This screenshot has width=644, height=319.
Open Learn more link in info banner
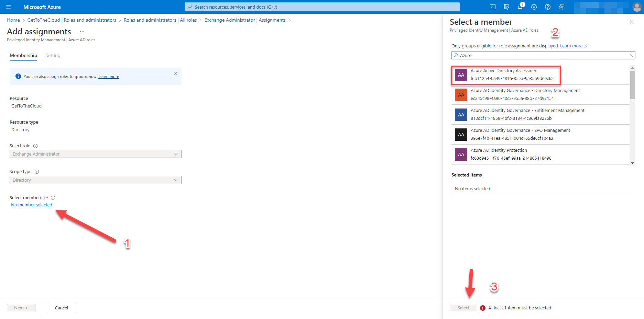pyautogui.click(x=109, y=77)
